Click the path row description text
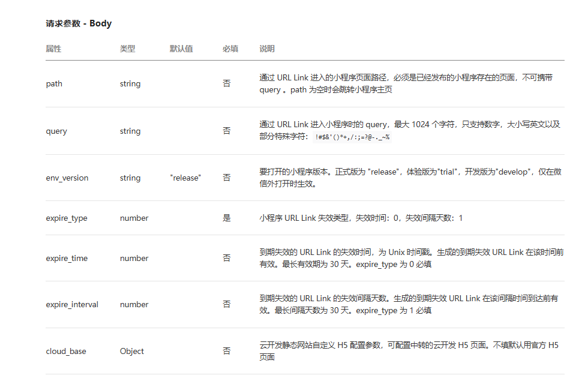588x378 pixels. point(406,83)
